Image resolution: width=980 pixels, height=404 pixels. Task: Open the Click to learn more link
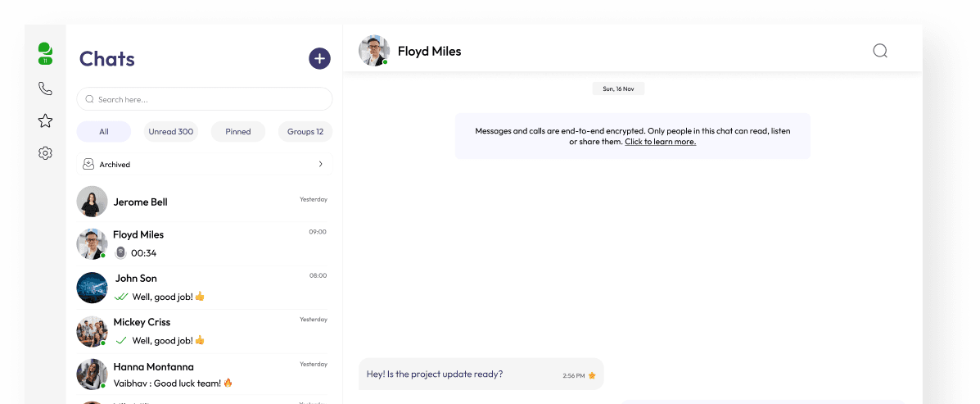pyautogui.click(x=660, y=142)
